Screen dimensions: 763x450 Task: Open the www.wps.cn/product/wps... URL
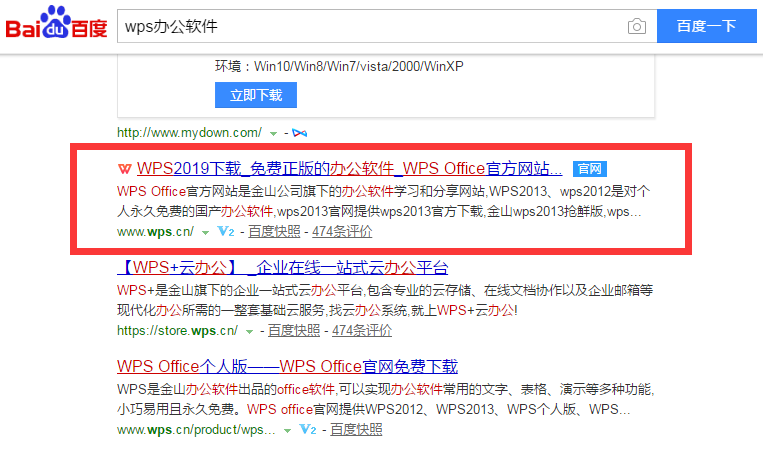tap(196, 430)
